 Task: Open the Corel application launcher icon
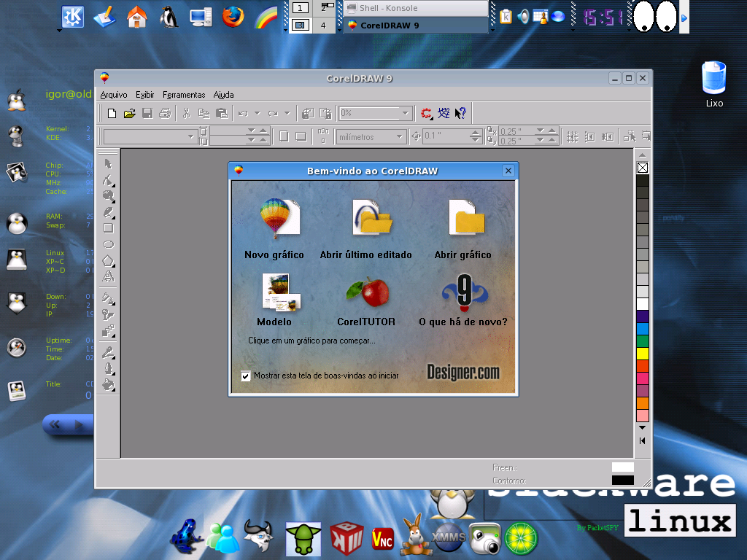(x=426, y=113)
